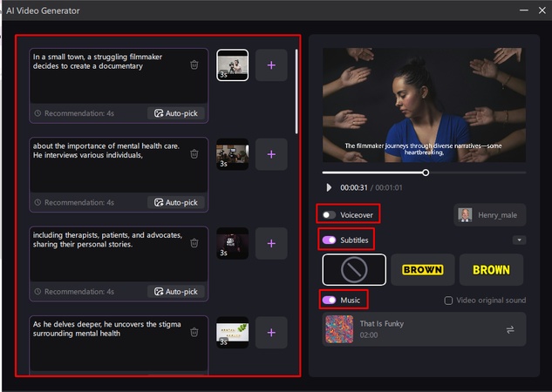Delete the 'As he delves deeper' segment
Screen dimensions: 552x392
click(x=194, y=332)
